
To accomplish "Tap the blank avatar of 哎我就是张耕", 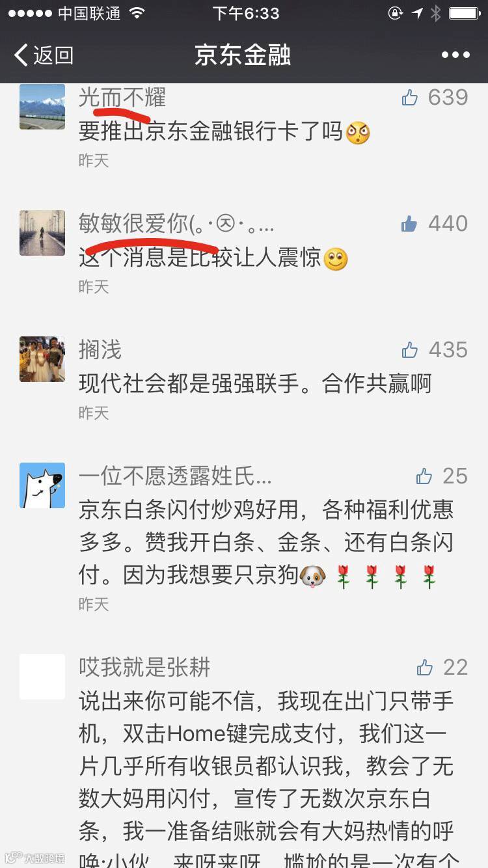I will pyautogui.click(x=42, y=677).
